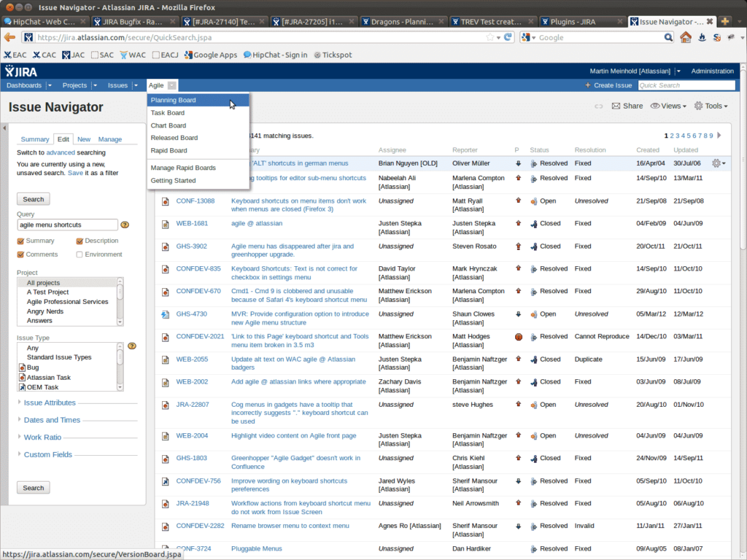
Task: Open the user profile dropdown arrow
Action: coord(678,71)
